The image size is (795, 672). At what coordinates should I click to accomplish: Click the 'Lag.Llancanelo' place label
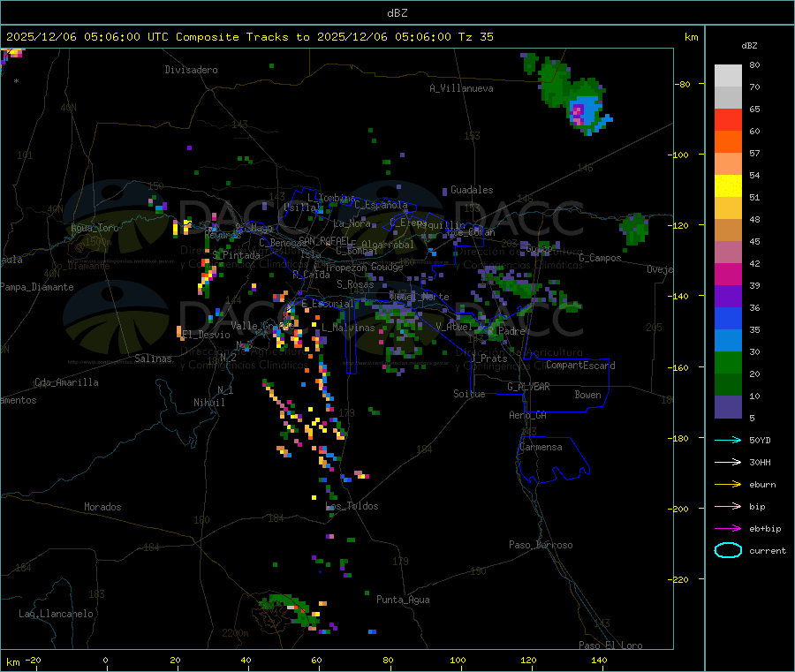(x=56, y=614)
